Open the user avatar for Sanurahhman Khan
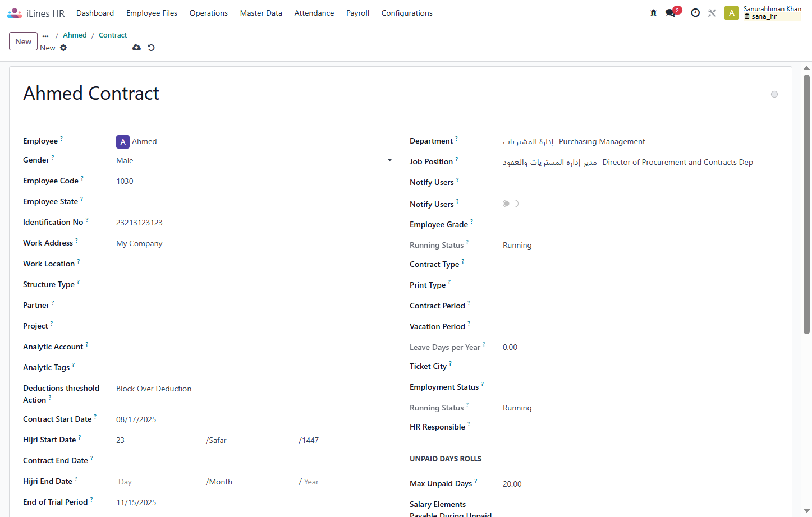 click(x=732, y=13)
